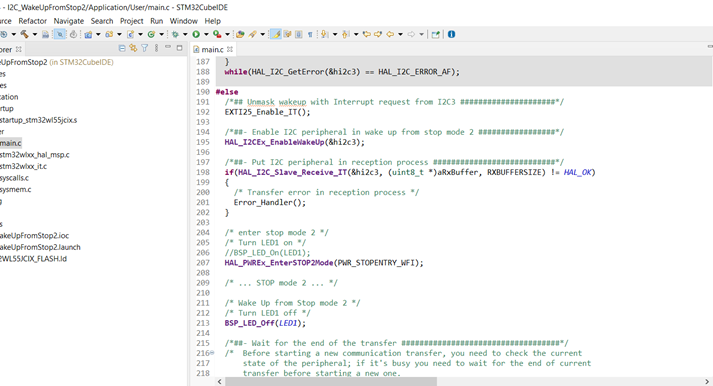Screen dimensions: 713x386
Task: Open the New C Source File dropdown arrow
Action: pyautogui.click(x=141, y=34)
